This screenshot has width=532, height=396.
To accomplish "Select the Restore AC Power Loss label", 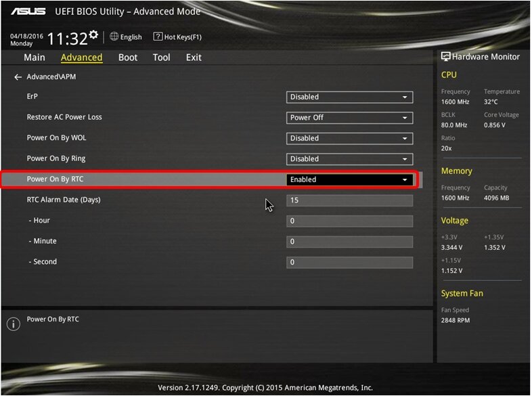I will point(64,117).
